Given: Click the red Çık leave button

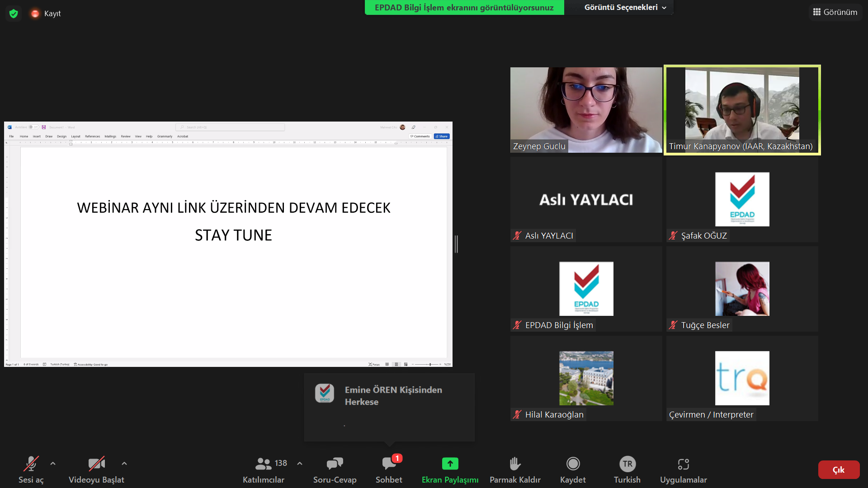Looking at the screenshot, I should coord(839,470).
